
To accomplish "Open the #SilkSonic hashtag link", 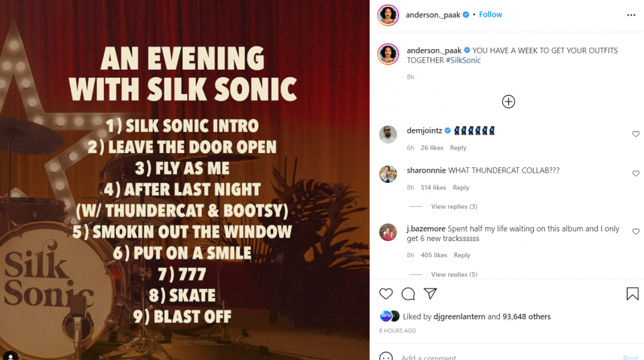I will [463, 60].
